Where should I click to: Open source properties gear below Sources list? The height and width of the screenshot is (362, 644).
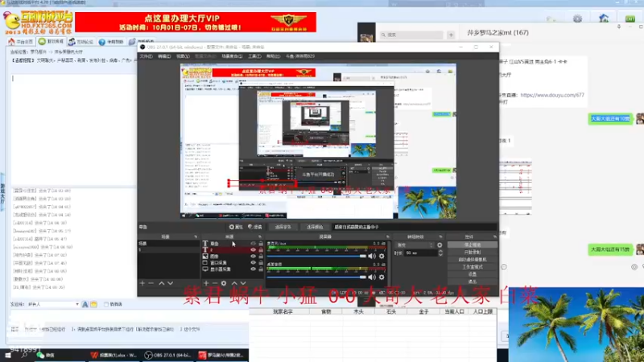224,283
